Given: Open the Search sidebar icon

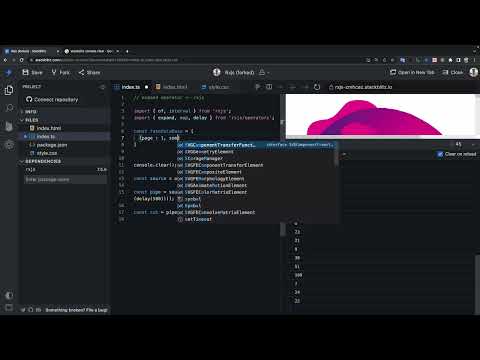Looking at the screenshot, I should 9,108.
